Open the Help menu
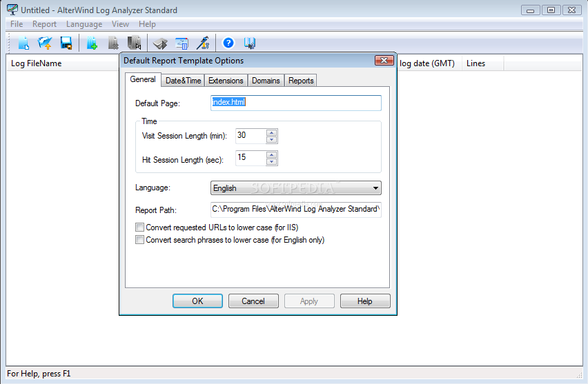This screenshot has height=384, width=588. [147, 24]
